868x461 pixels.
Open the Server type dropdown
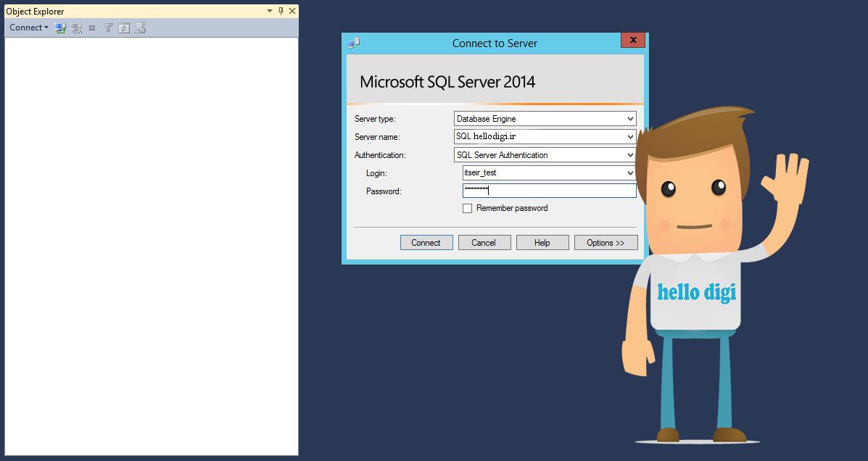click(630, 118)
